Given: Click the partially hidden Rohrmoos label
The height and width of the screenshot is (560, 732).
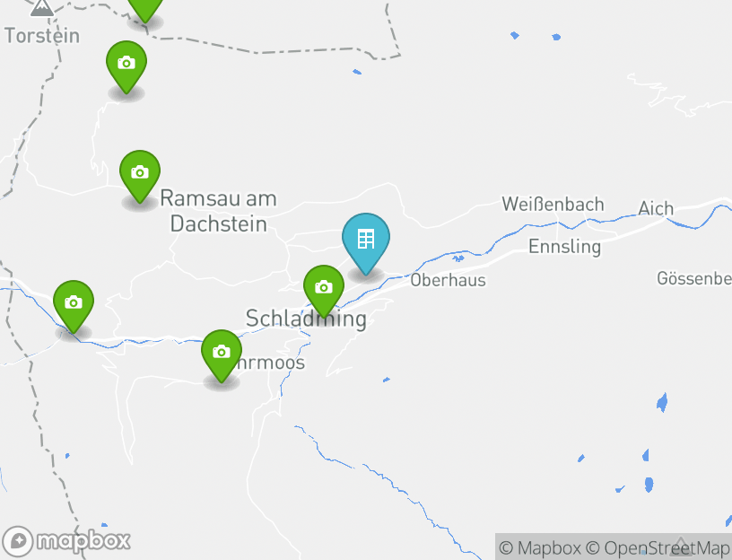Looking at the screenshot, I should point(271,363).
